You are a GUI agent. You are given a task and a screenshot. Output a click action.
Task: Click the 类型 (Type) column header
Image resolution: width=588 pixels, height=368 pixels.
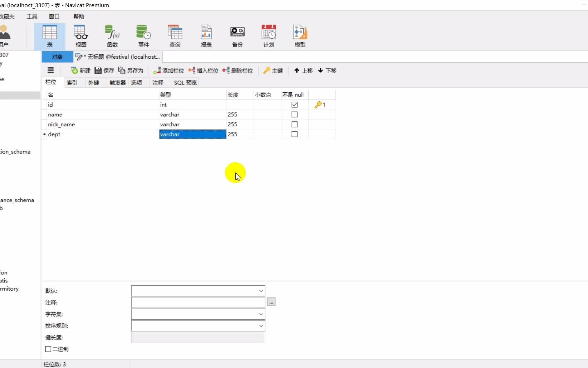tap(193, 95)
